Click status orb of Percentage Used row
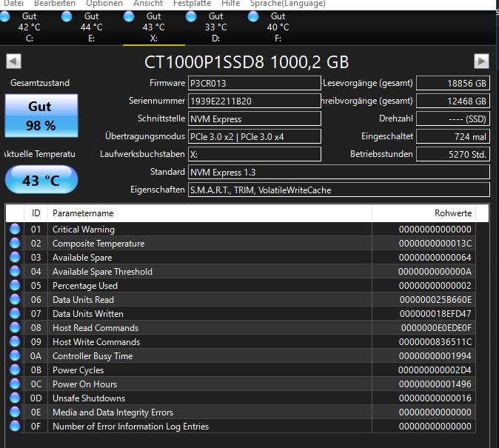Screen dimensions: 499x448 point(15,285)
